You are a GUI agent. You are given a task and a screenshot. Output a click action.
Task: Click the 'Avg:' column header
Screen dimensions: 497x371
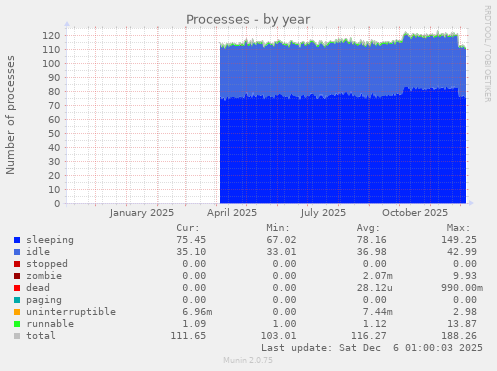click(368, 228)
